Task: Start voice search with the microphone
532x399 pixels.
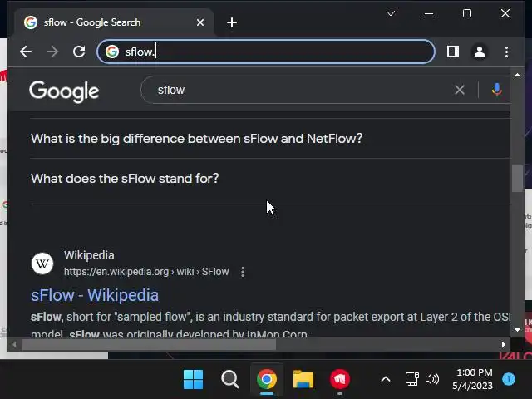Action: (x=497, y=90)
